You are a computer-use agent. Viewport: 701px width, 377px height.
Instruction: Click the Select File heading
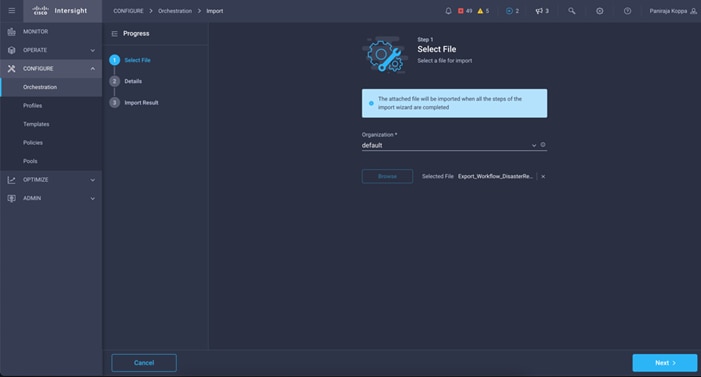(437, 49)
